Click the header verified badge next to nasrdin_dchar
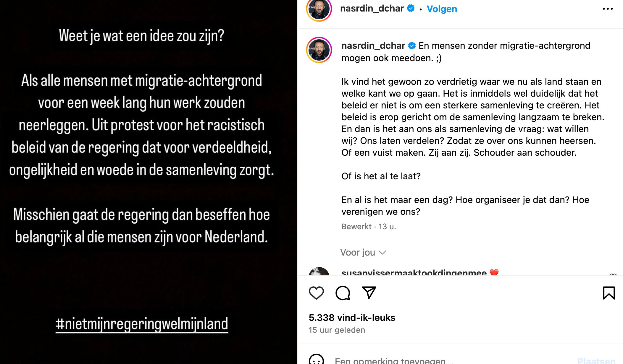This screenshot has height=364, width=623. click(x=411, y=8)
